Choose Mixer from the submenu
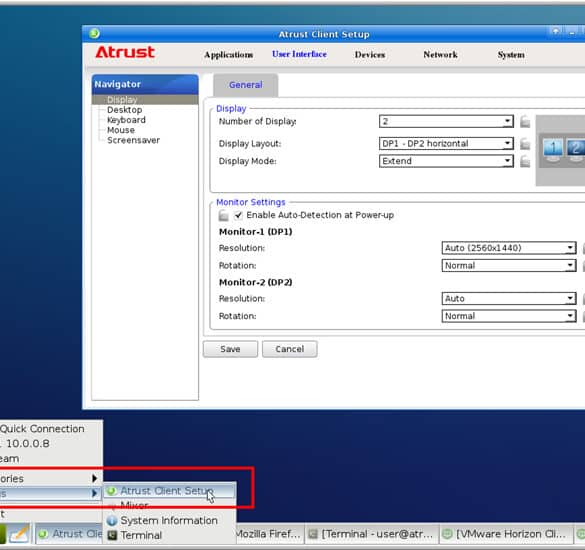 (x=169, y=506)
